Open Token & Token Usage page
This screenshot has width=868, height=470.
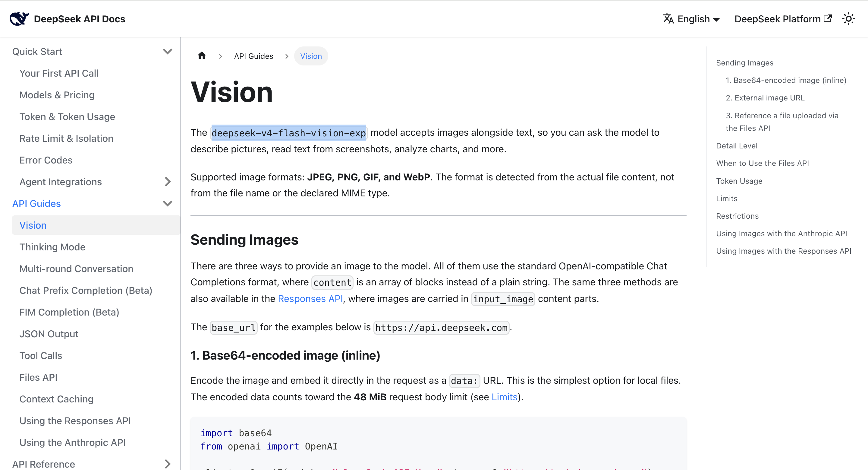68,117
